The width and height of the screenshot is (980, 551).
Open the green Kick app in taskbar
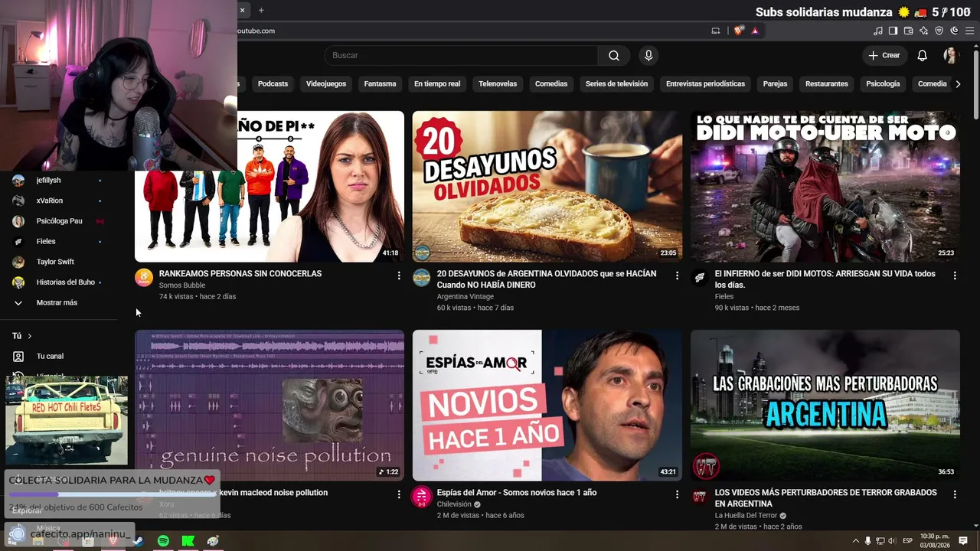click(x=188, y=541)
